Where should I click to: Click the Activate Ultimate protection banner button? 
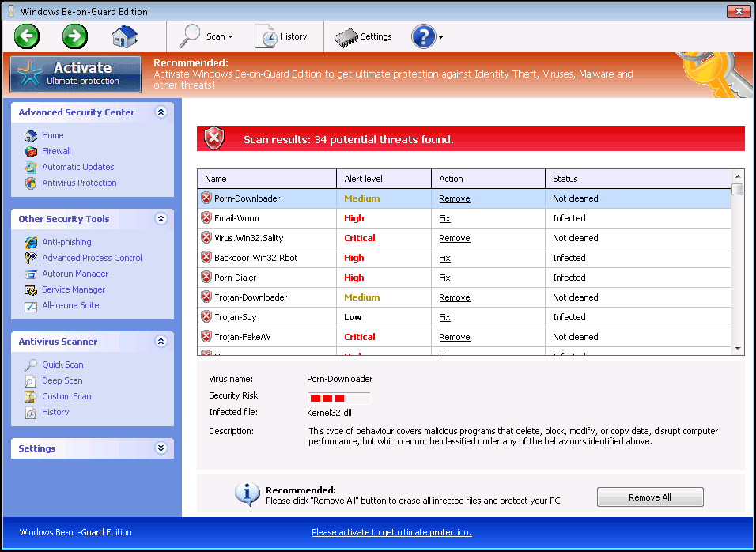click(76, 74)
